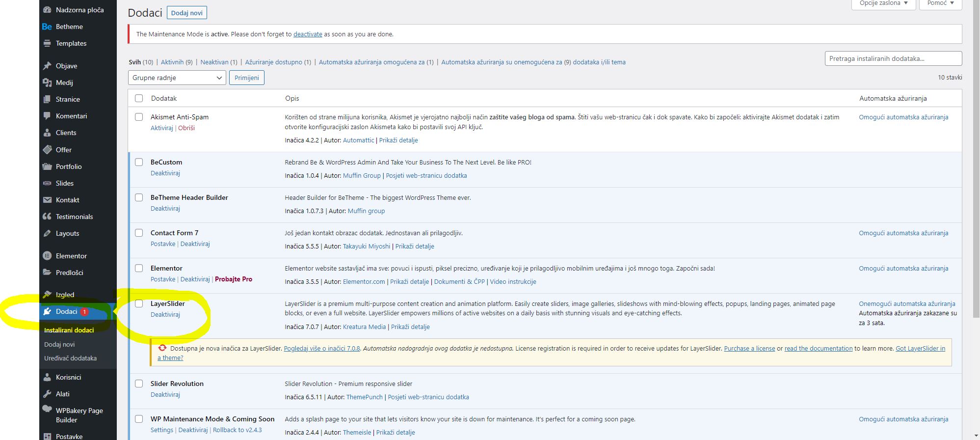Click the Slides sidebar icon

click(x=47, y=183)
